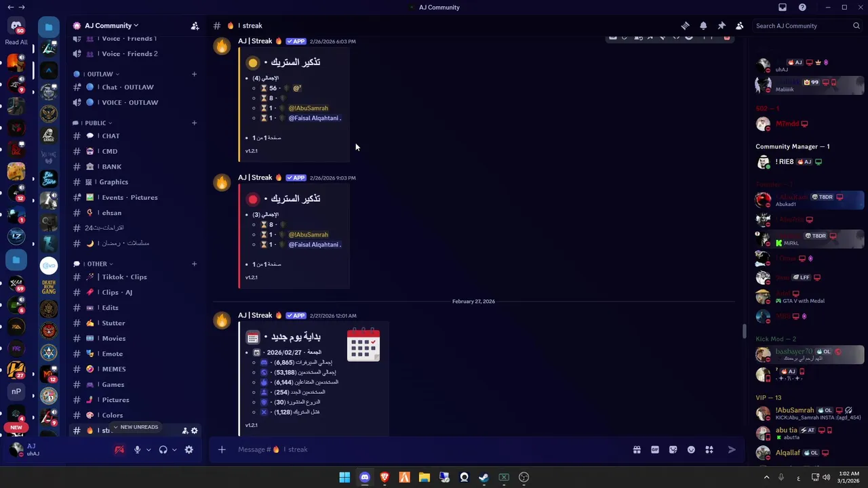Screen dimensions: 868x488
Task: Toggle headphone deafen
Action: (163, 449)
